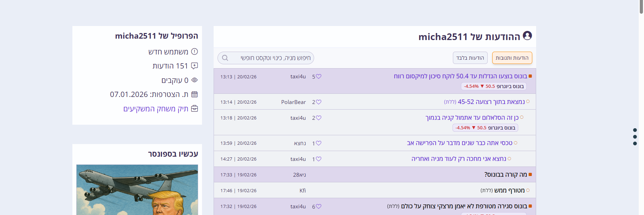644x215 pixels.
Task: Click the followers eye icon
Action: pos(194,80)
